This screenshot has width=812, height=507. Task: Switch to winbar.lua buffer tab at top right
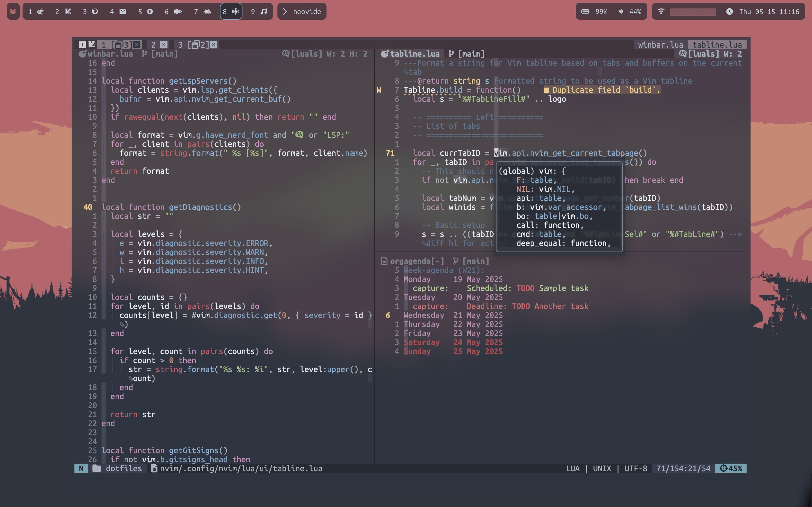point(660,45)
